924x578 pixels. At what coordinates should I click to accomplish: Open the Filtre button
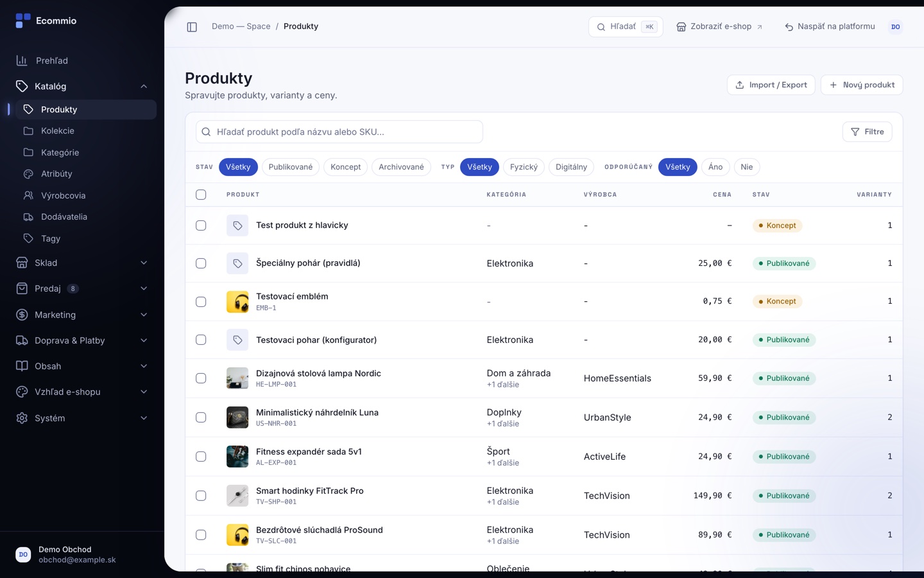868,132
